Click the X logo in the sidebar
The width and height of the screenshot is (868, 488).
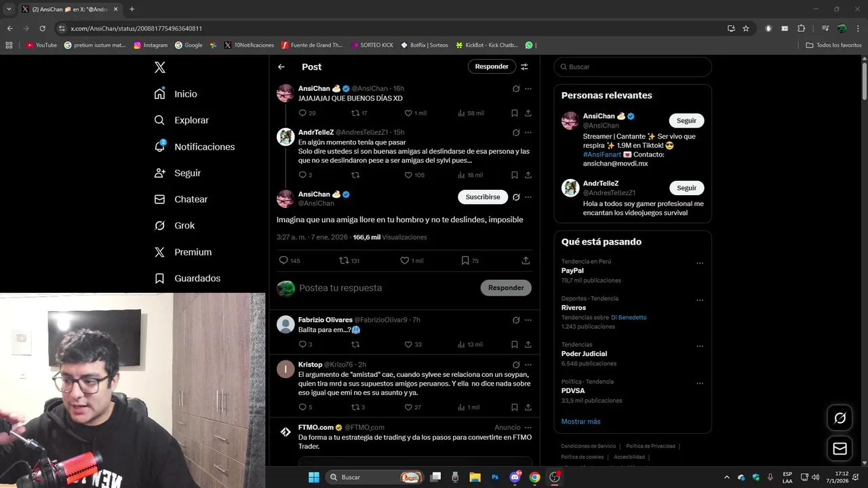point(159,67)
